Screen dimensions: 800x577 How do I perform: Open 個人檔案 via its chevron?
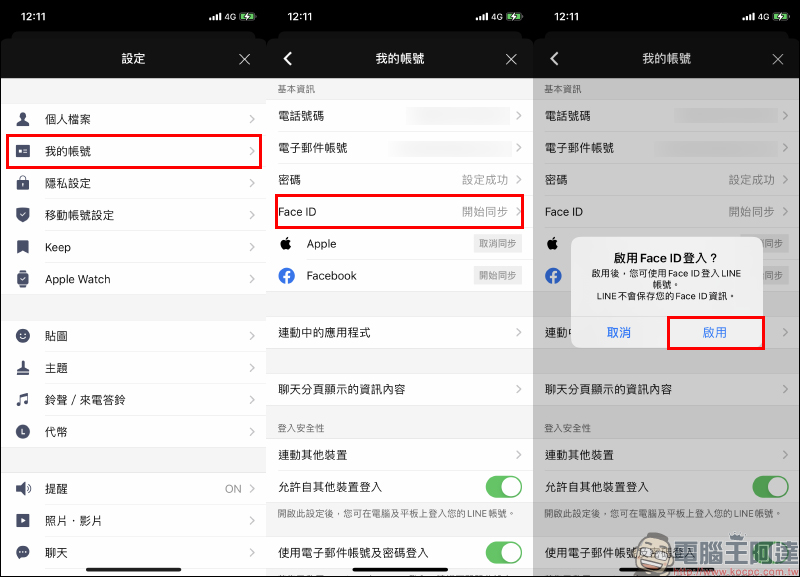(252, 119)
